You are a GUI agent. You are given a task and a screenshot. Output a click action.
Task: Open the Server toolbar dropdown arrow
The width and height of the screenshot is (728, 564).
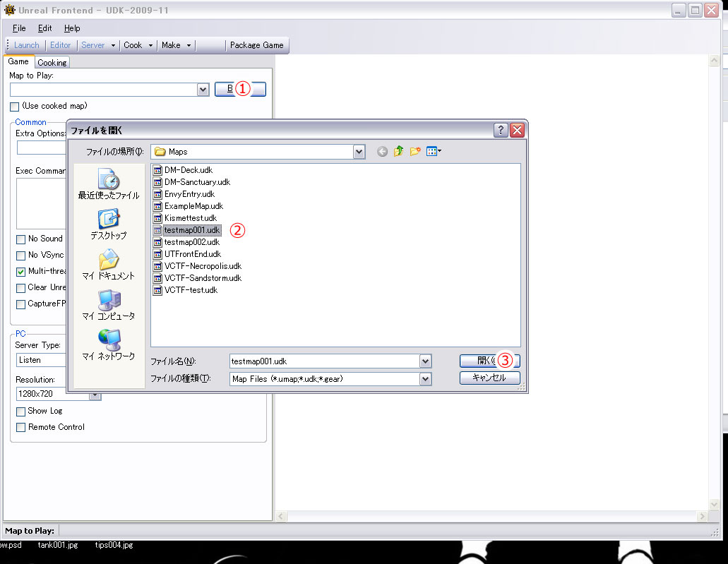pyautogui.click(x=113, y=45)
